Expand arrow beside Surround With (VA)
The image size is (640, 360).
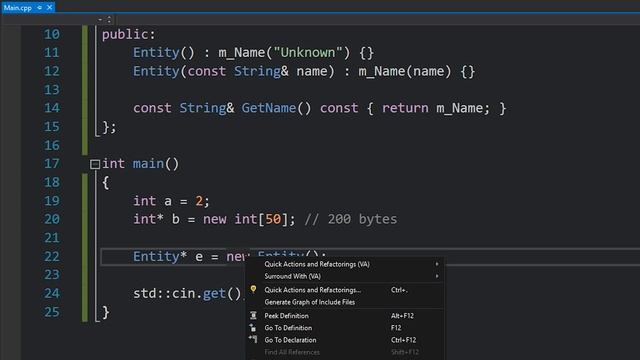pos(437,276)
